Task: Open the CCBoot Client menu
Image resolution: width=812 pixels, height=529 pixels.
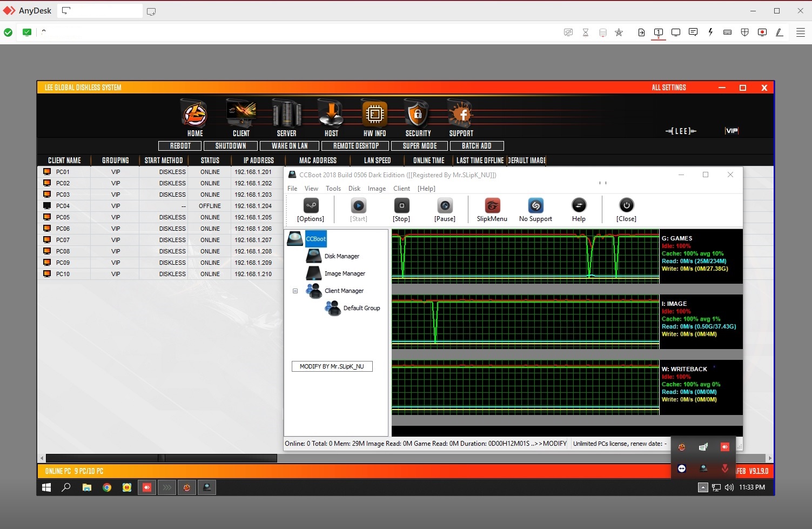Action: point(401,189)
